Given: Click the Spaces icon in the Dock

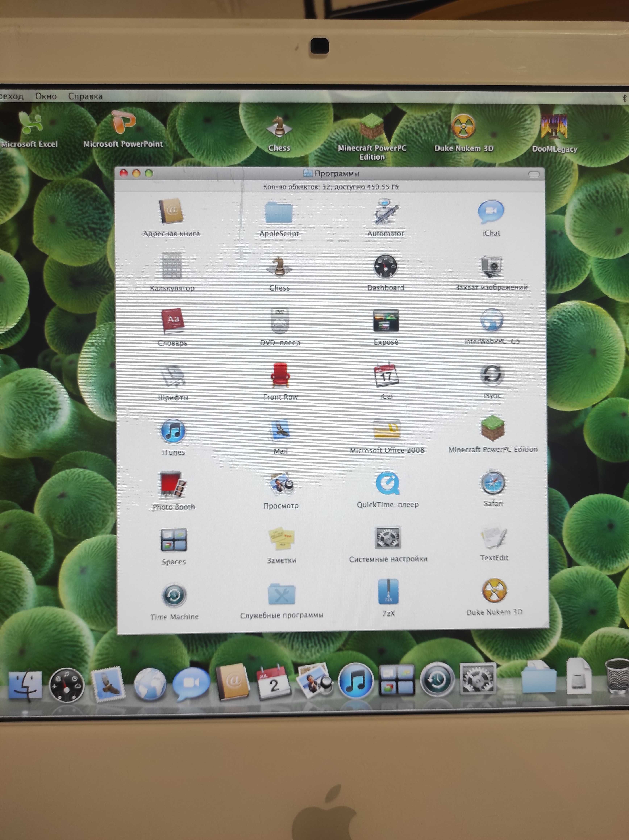Looking at the screenshot, I should coord(397,680).
